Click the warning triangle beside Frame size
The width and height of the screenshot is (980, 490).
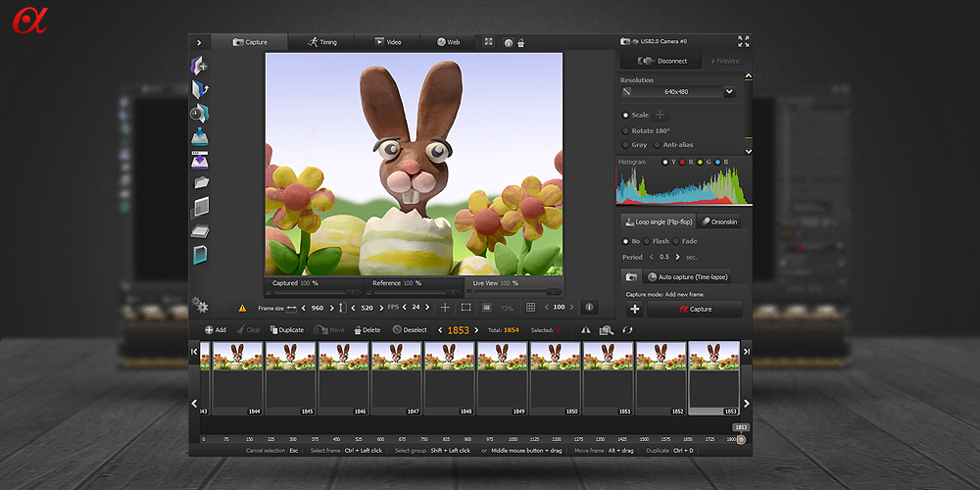242,308
